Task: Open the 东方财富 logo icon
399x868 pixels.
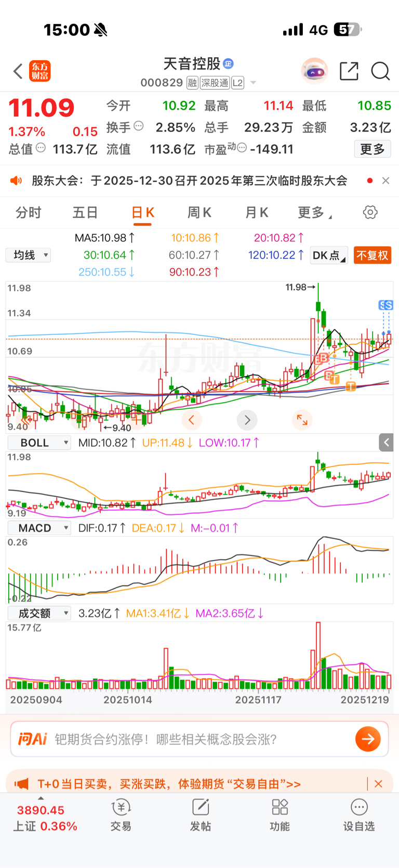Action: (40, 71)
